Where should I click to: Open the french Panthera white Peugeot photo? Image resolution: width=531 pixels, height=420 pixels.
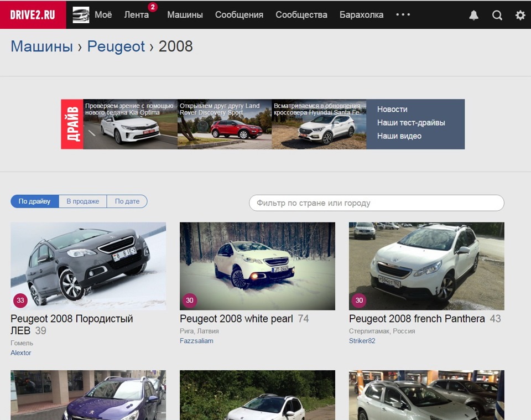pos(426,266)
